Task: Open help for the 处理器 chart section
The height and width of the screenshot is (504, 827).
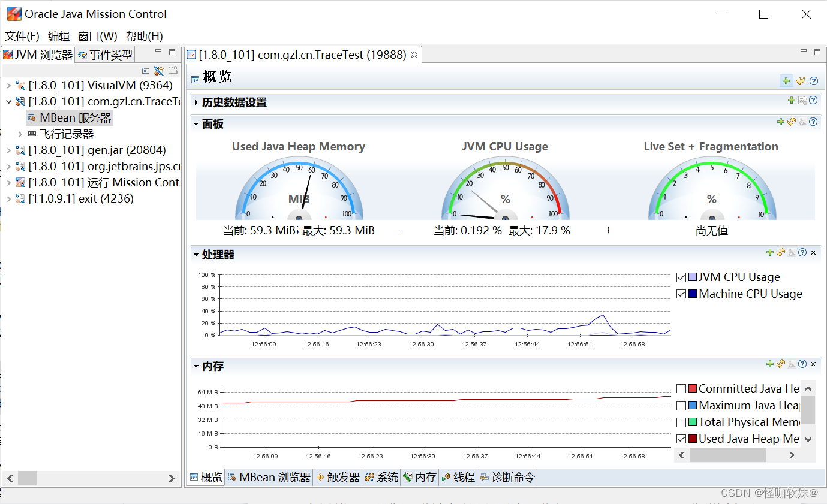Action: click(x=802, y=252)
